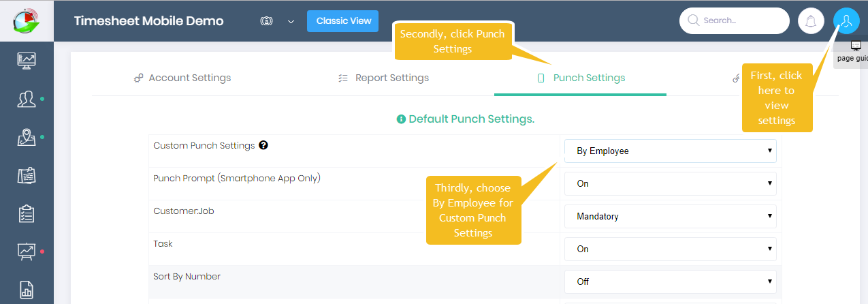Open the report document icon in sidebar
This screenshot has height=304, width=868.
(27, 290)
